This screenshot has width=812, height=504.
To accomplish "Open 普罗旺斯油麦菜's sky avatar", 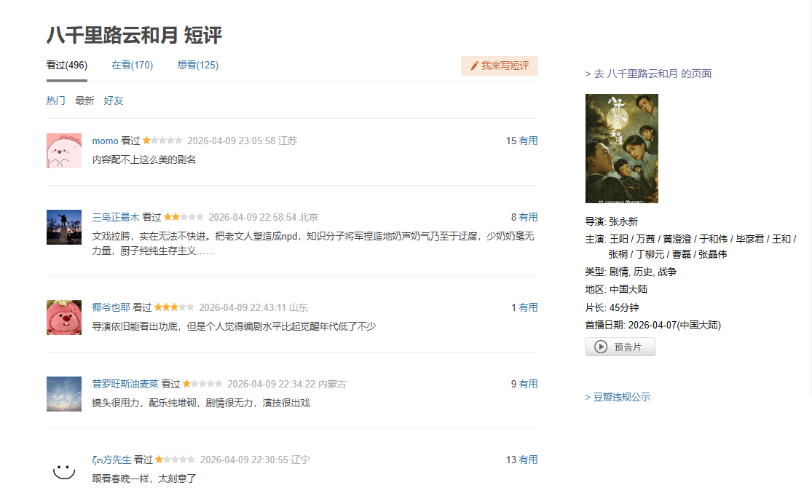I will [x=63, y=394].
